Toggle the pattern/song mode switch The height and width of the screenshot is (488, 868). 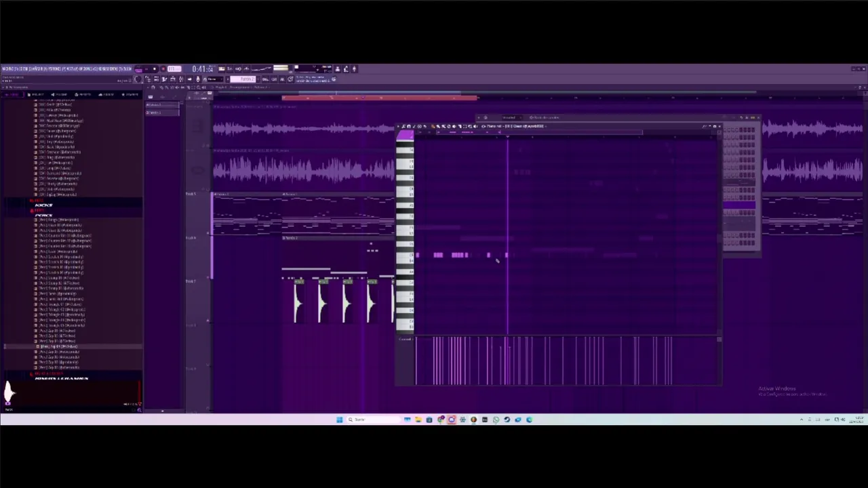point(138,70)
